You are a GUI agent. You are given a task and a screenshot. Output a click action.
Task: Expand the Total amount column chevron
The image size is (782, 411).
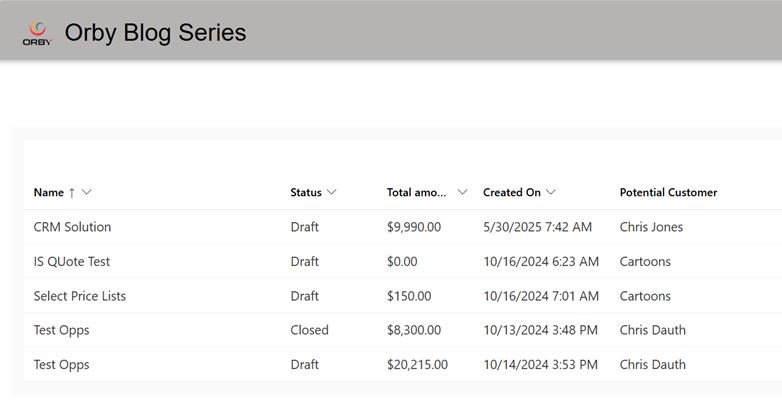462,192
